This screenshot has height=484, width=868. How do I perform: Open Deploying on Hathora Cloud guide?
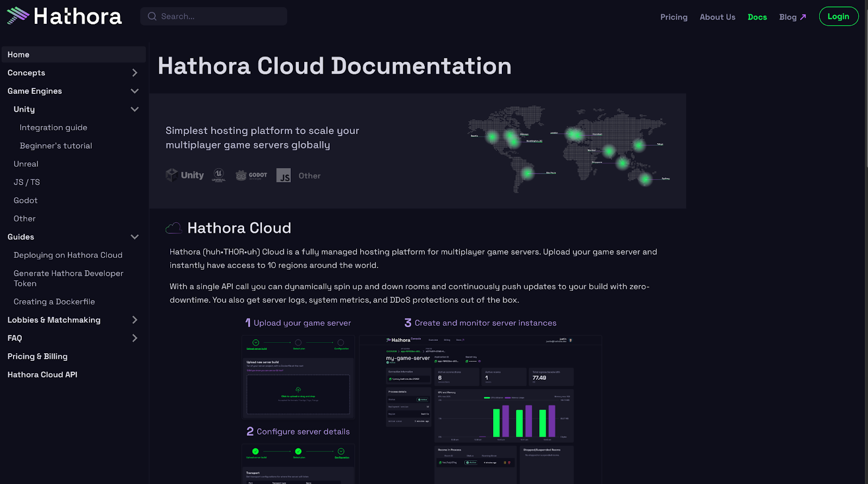tap(68, 255)
